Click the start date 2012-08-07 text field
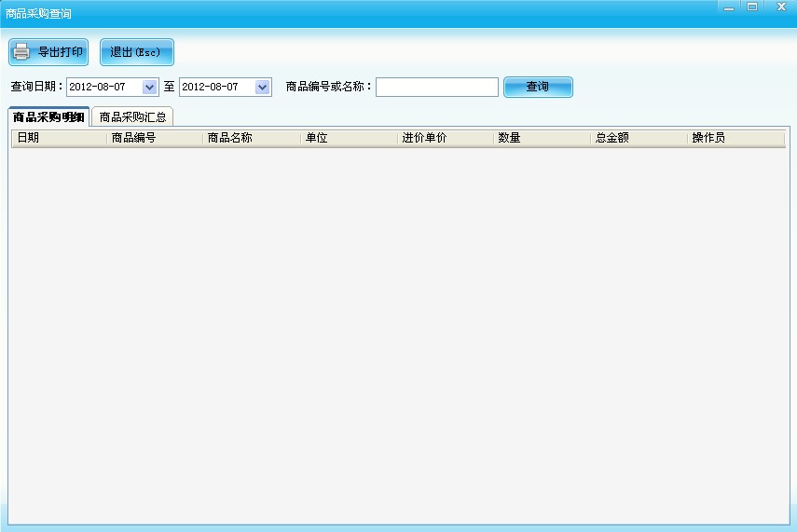Screen dimensions: 797x532 [103, 87]
